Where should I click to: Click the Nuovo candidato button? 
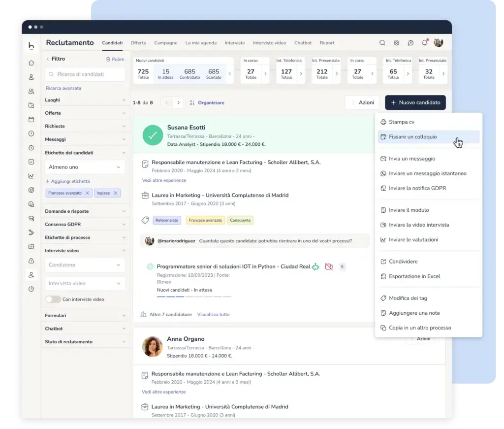click(x=415, y=102)
